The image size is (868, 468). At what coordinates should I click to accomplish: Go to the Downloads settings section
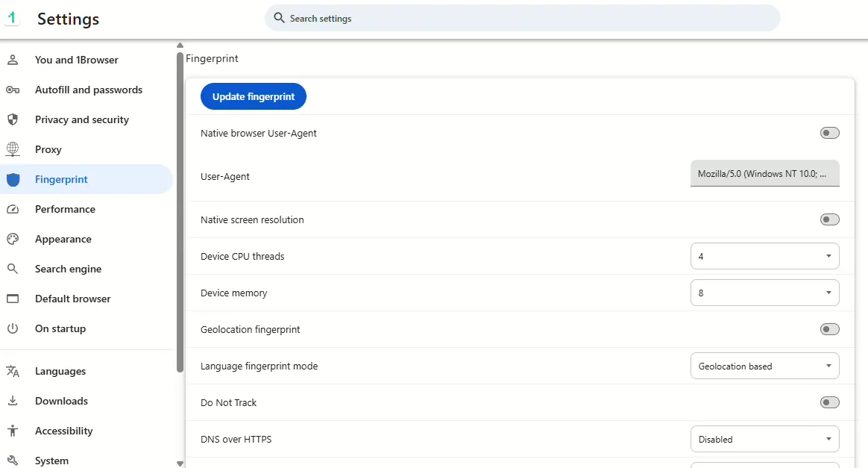tap(87, 401)
